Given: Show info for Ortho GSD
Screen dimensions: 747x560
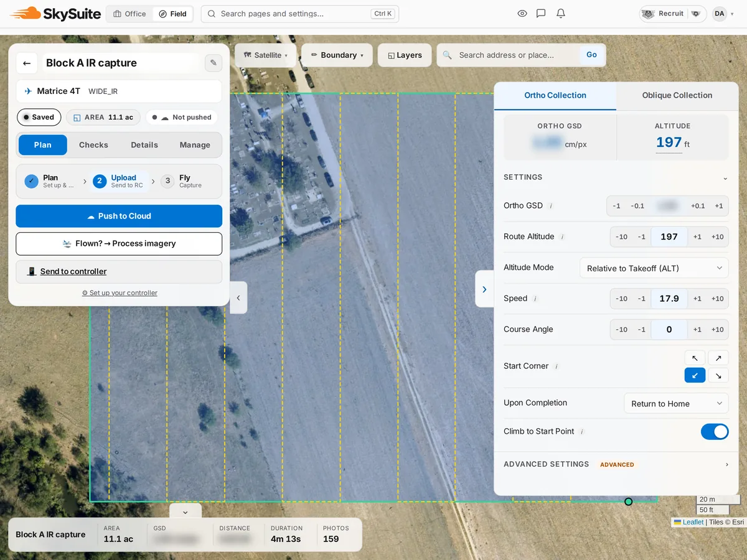Looking at the screenshot, I should coord(551,206).
